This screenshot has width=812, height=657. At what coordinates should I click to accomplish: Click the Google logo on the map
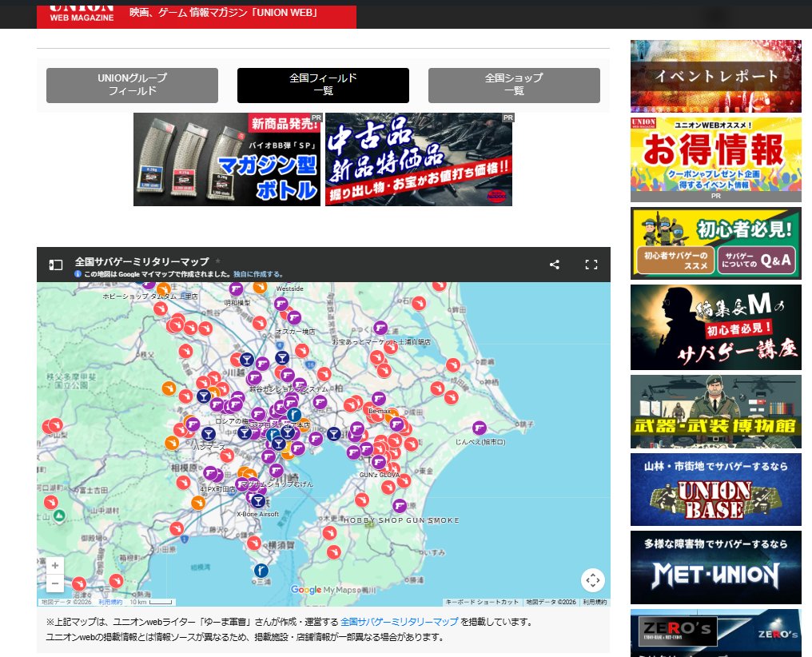tap(305, 589)
